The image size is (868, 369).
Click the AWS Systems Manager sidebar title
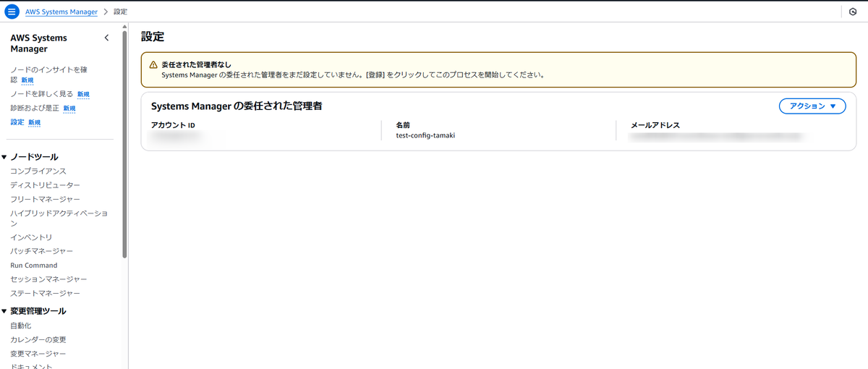[x=39, y=43]
